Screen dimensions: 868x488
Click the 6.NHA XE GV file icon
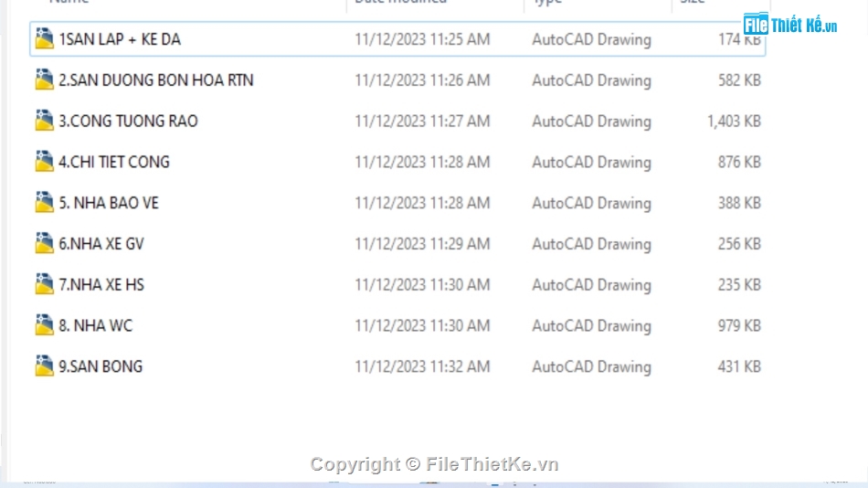(44, 244)
